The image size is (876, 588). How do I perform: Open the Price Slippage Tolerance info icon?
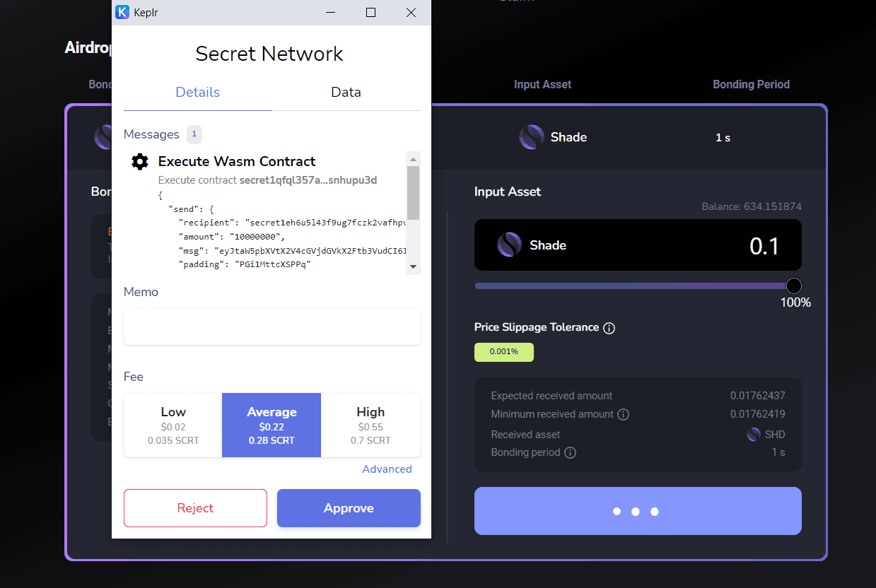pyautogui.click(x=609, y=328)
